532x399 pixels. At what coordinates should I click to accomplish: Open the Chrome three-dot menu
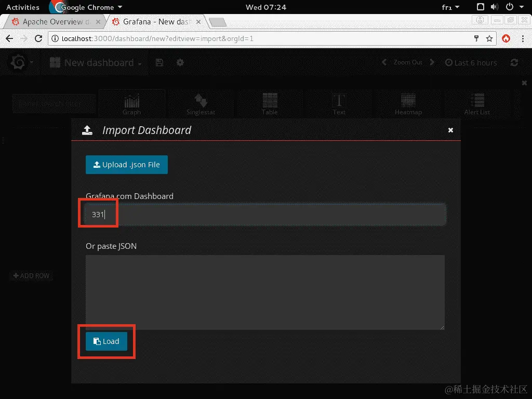click(523, 38)
